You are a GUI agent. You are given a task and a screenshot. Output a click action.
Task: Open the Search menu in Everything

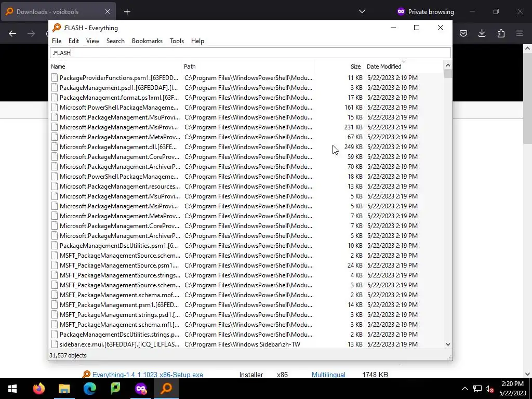[x=115, y=41]
